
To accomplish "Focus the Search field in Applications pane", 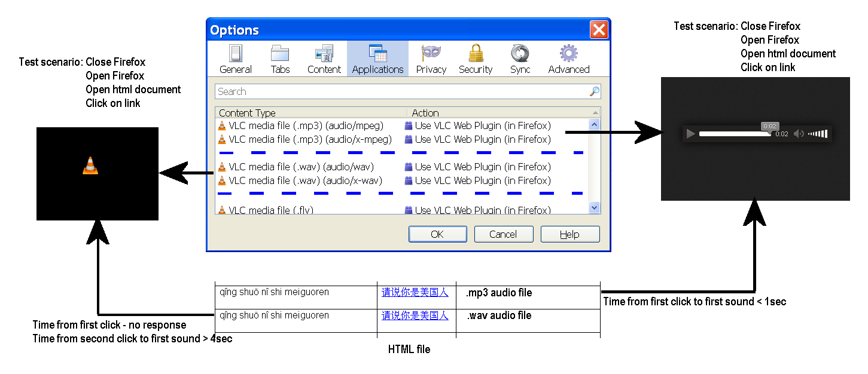I will tap(408, 91).
